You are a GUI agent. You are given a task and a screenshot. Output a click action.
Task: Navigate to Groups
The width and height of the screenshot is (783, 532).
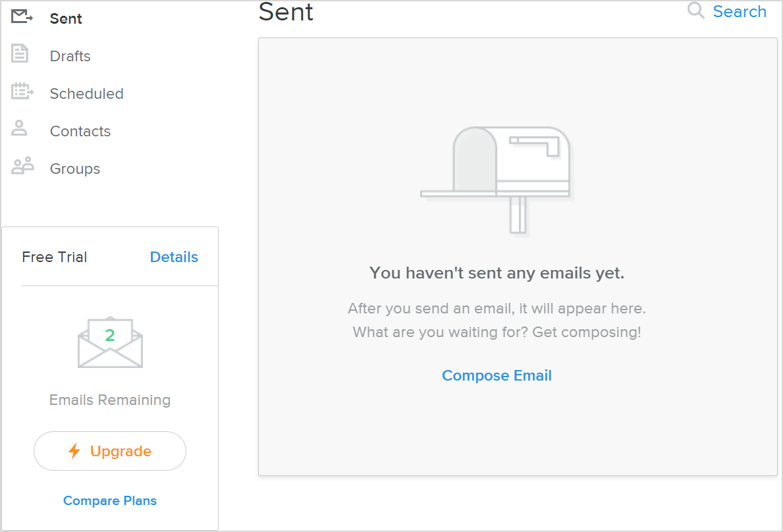coord(75,169)
